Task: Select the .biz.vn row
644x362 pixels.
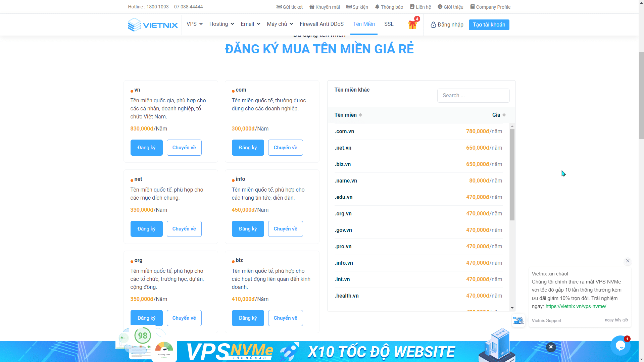Action: 418,164
